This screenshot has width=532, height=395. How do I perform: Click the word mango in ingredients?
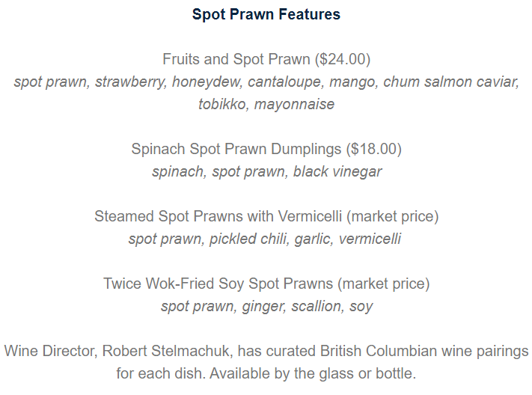(x=353, y=82)
